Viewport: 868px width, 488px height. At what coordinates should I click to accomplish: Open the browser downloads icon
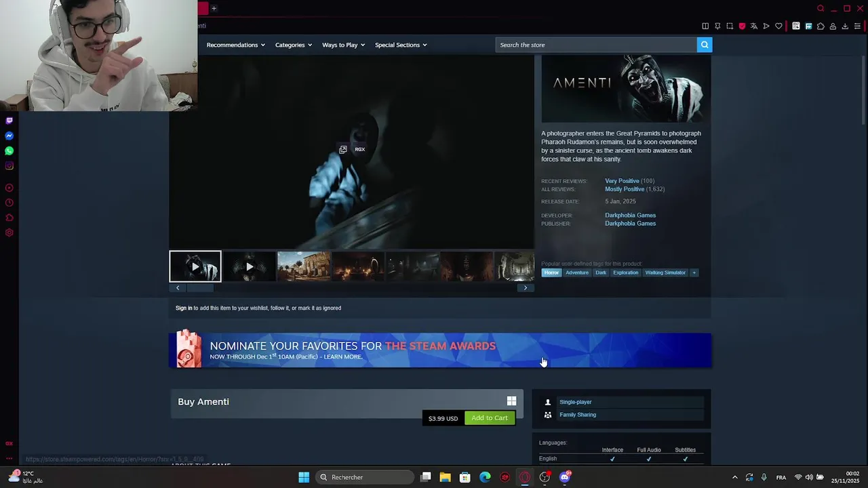click(x=845, y=26)
